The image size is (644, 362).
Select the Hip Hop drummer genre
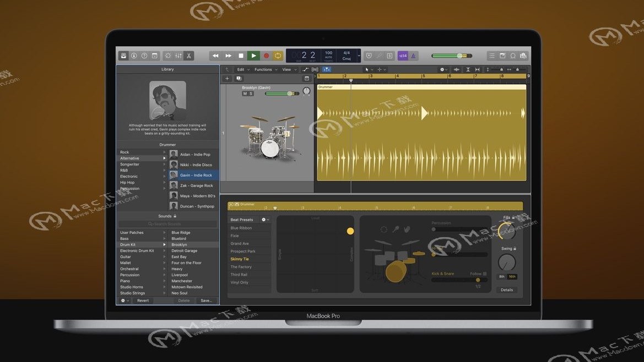pyautogui.click(x=127, y=183)
